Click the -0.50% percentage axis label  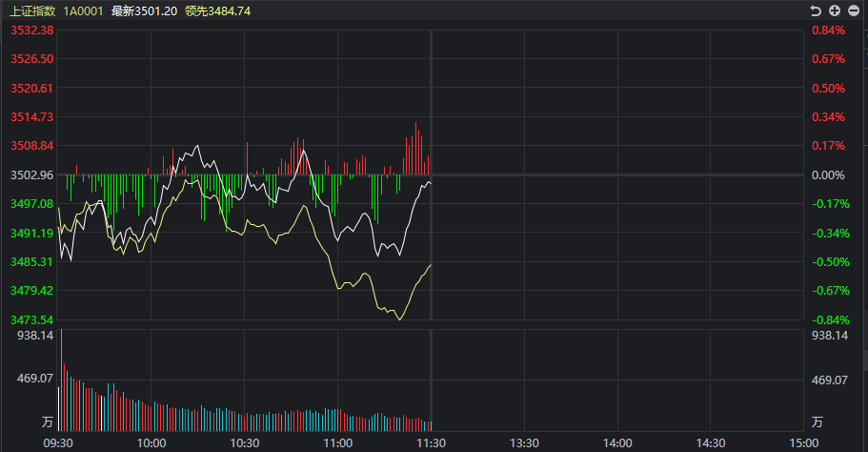click(x=828, y=262)
